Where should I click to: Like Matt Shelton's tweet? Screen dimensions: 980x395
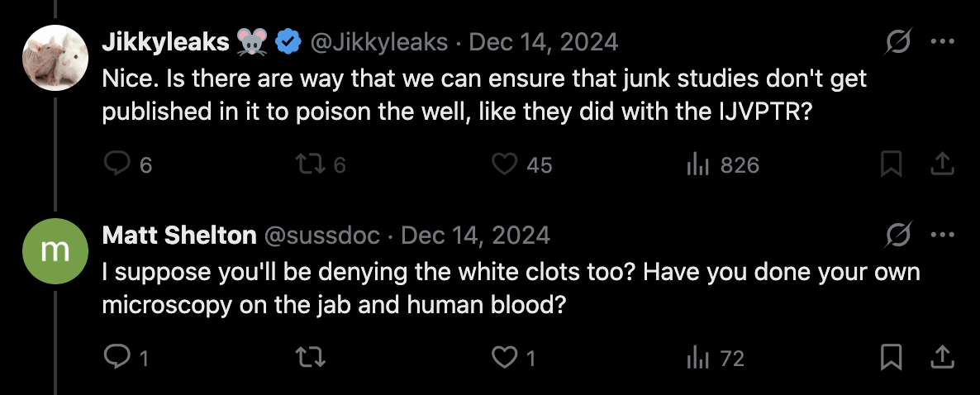504,358
